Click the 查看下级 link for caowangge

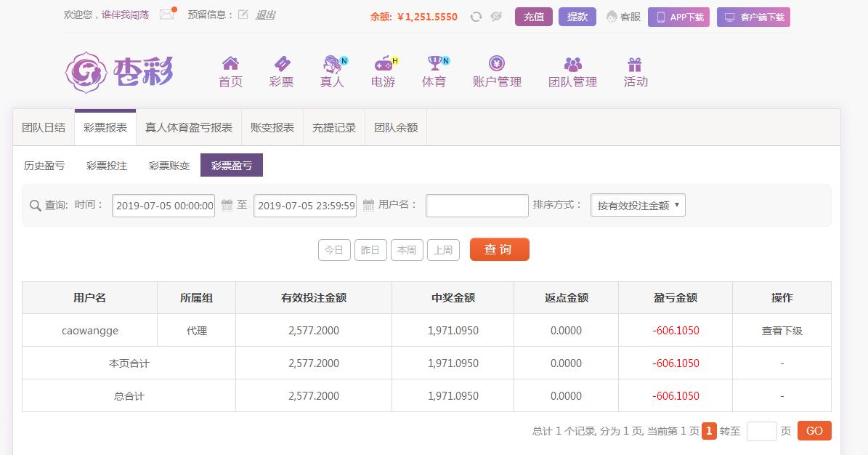coord(782,331)
